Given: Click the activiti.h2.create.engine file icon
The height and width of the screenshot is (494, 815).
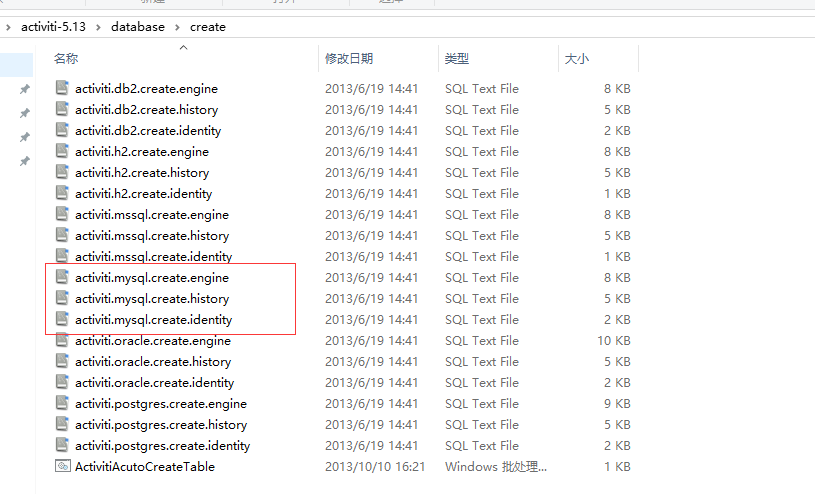Looking at the screenshot, I should [62, 151].
